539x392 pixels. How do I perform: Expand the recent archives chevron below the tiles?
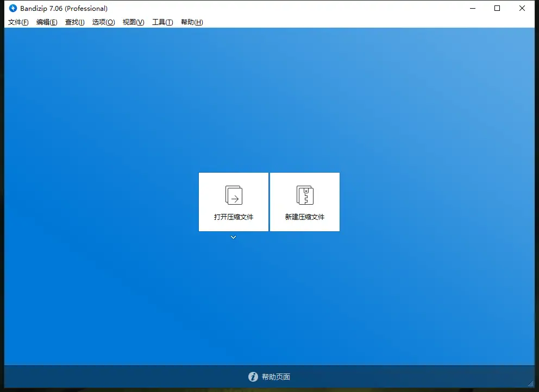pyautogui.click(x=233, y=237)
